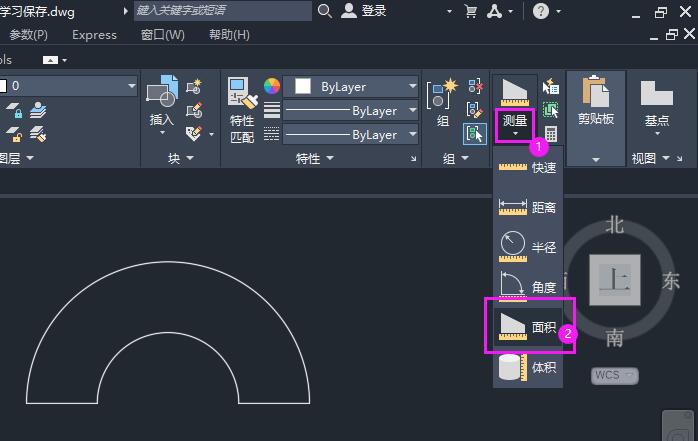Click the Match Layer icon with brush
698x441 pixels.
[38, 134]
